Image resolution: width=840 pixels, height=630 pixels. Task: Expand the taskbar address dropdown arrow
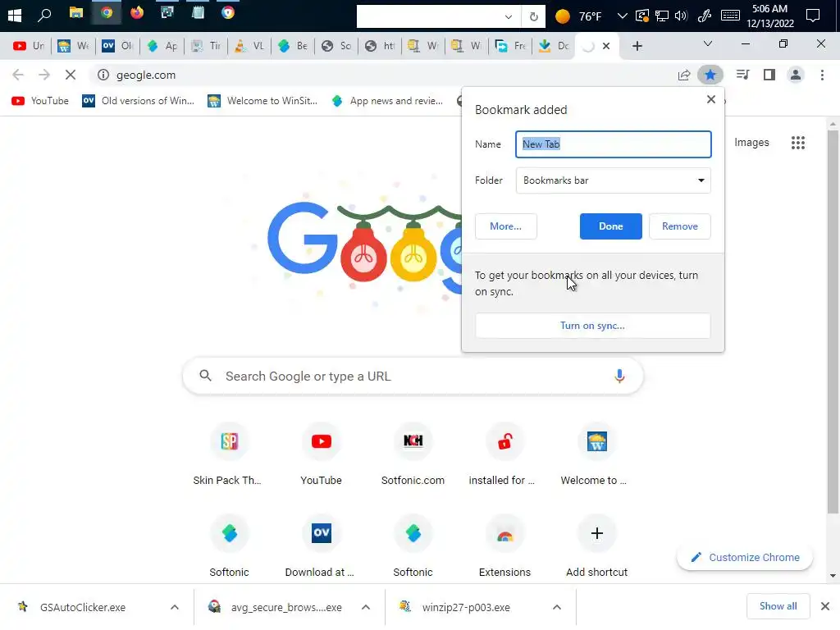pos(509,16)
